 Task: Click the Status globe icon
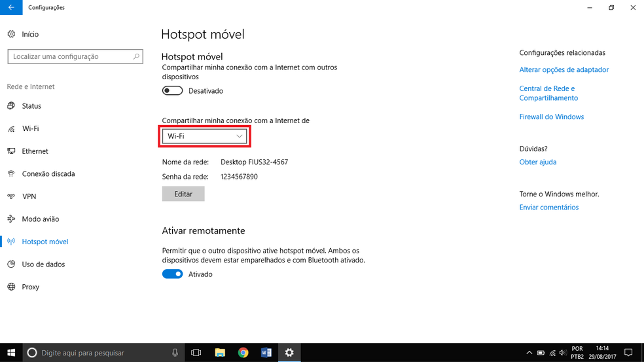pos(11,105)
